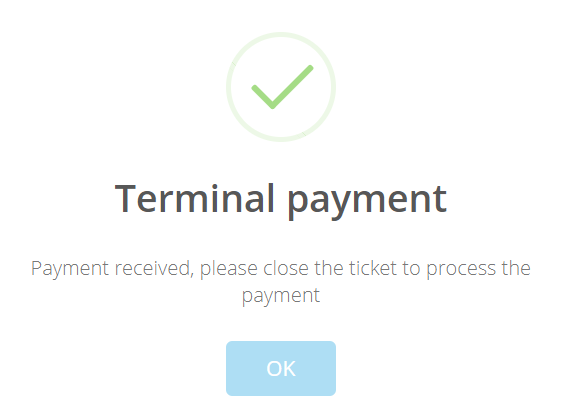
Task: Click the letter 'T' of 'Terminal' heading
Action: [x=126, y=198]
